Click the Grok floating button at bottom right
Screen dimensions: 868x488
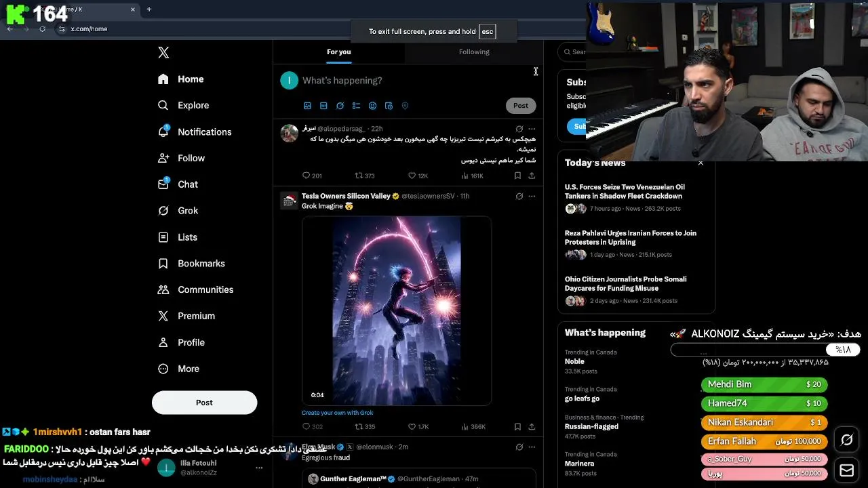tap(847, 441)
